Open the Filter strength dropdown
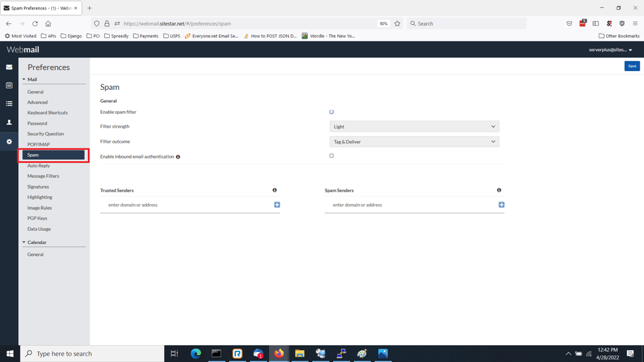Screen dimensions: 644x362 point(414,127)
